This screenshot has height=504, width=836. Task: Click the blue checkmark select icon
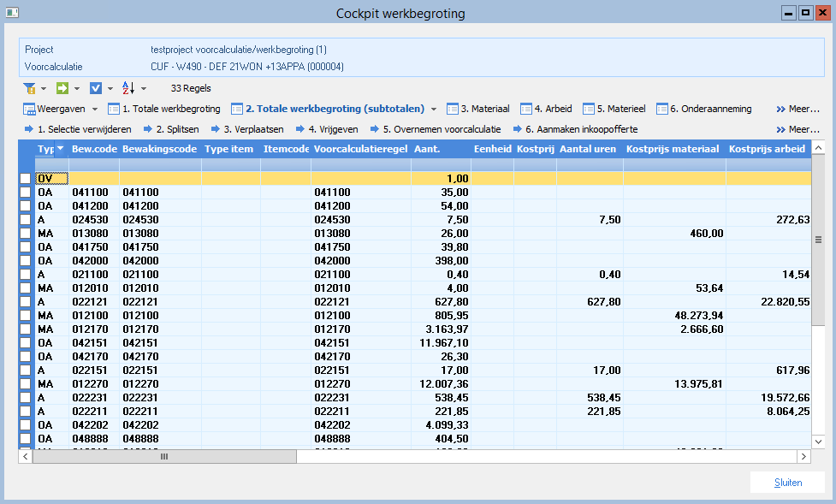(x=96, y=88)
